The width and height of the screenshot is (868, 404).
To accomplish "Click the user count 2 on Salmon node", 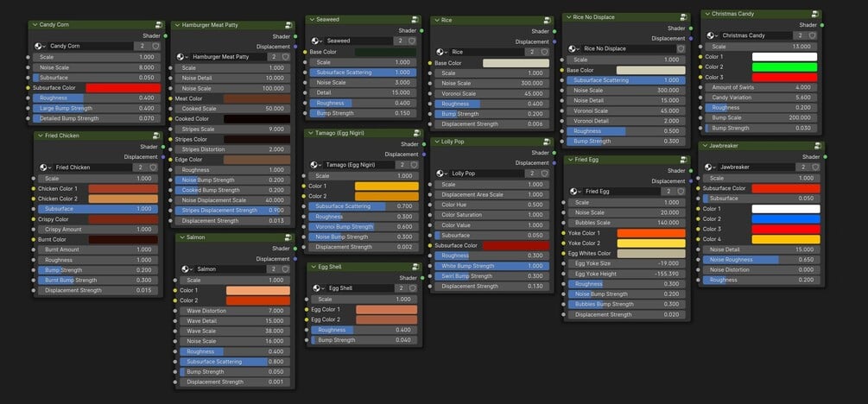I will (x=274, y=269).
